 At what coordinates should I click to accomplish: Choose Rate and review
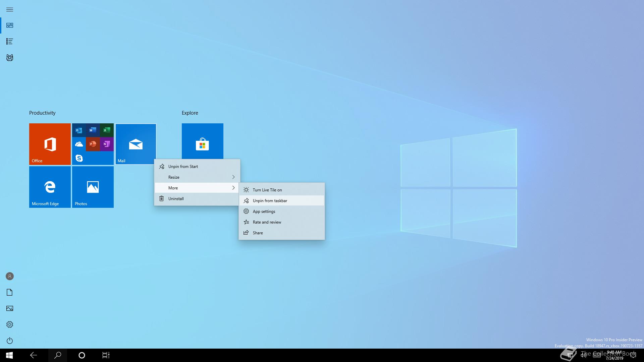pyautogui.click(x=282, y=222)
